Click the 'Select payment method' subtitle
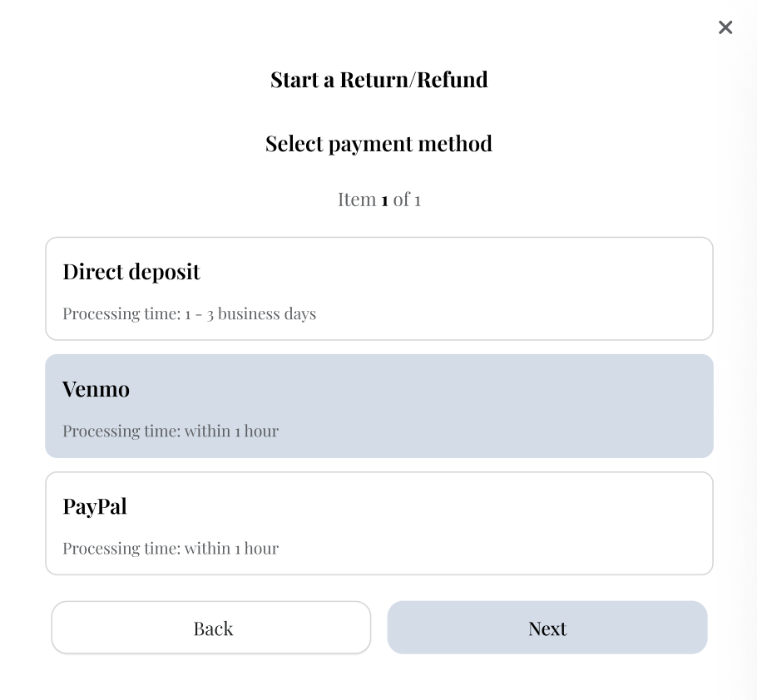This screenshot has width=757, height=700. pos(378,144)
